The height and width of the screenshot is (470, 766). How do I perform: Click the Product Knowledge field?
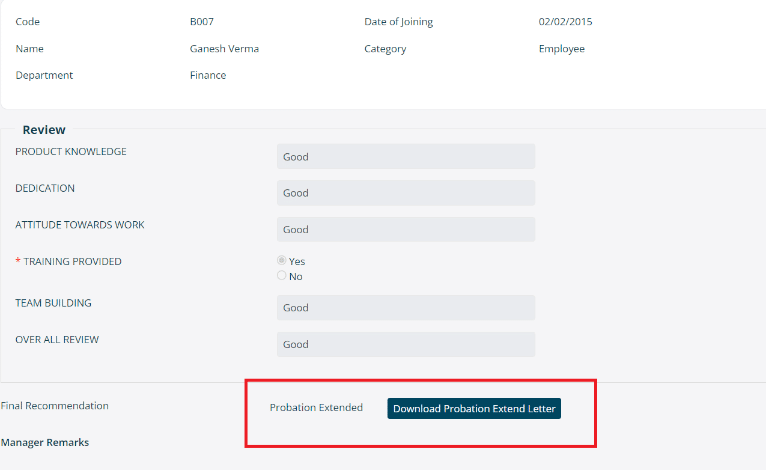click(406, 156)
